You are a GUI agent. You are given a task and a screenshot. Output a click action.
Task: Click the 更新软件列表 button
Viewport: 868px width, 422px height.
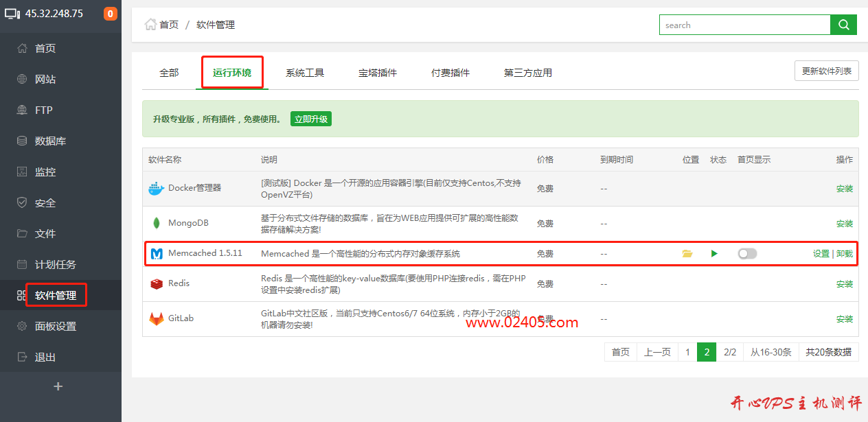pyautogui.click(x=826, y=70)
